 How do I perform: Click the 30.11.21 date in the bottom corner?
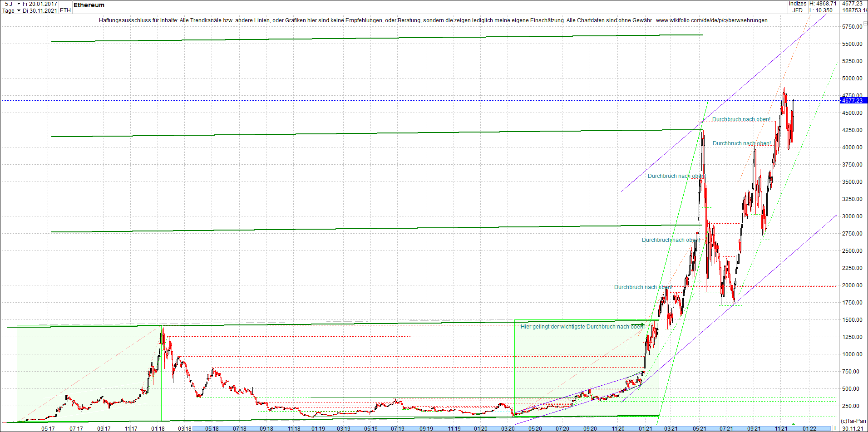pyautogui.click(x=853, y=428)
